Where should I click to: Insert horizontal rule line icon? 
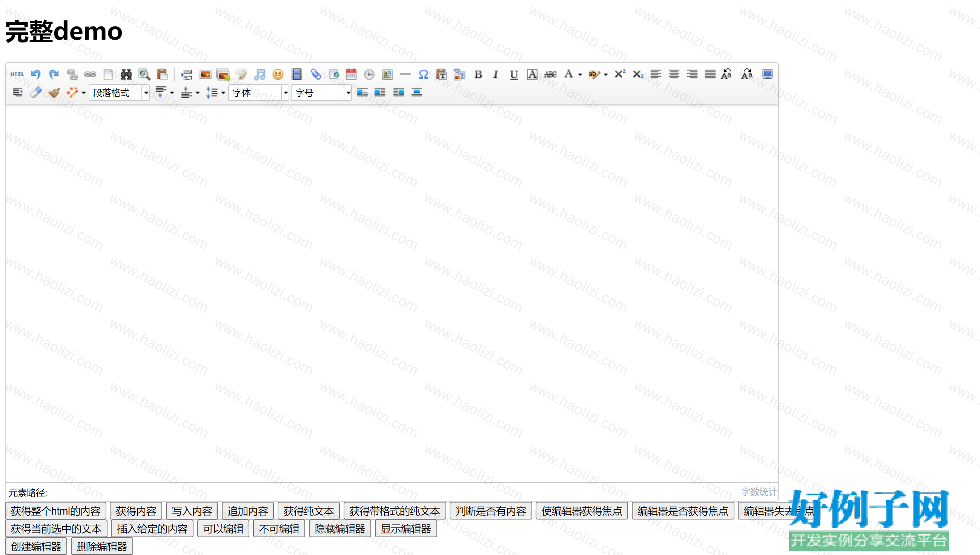coord(406,74)
